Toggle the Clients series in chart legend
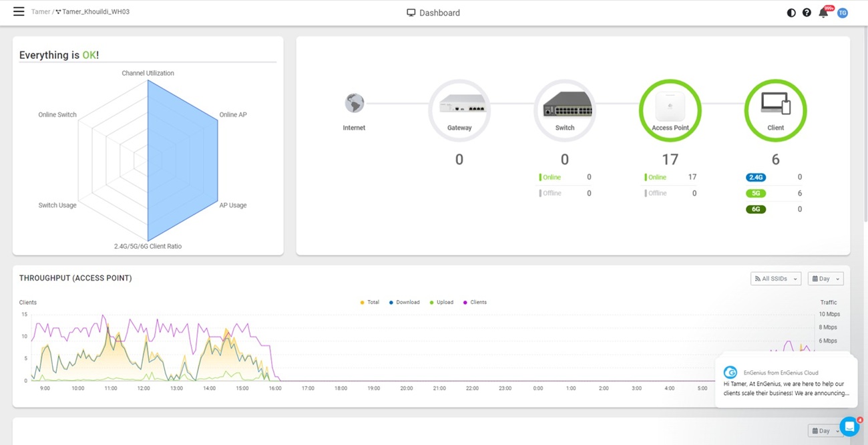The height and width of the screenshot is (445, 868). click(x=475, y=303)
